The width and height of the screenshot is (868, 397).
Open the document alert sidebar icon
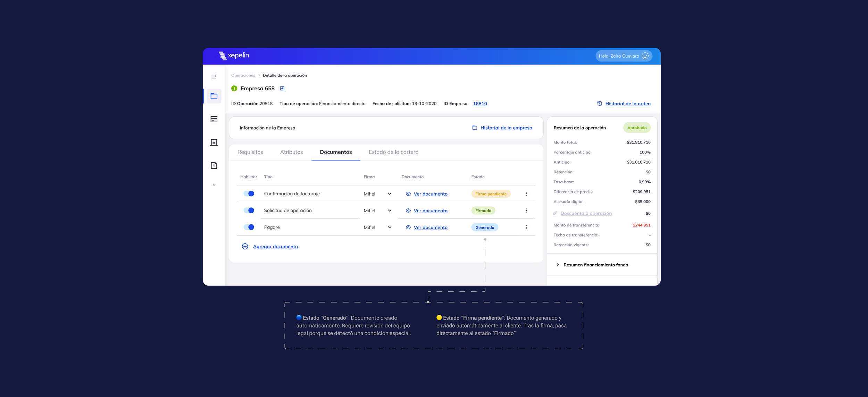click(x=214, y=166)
